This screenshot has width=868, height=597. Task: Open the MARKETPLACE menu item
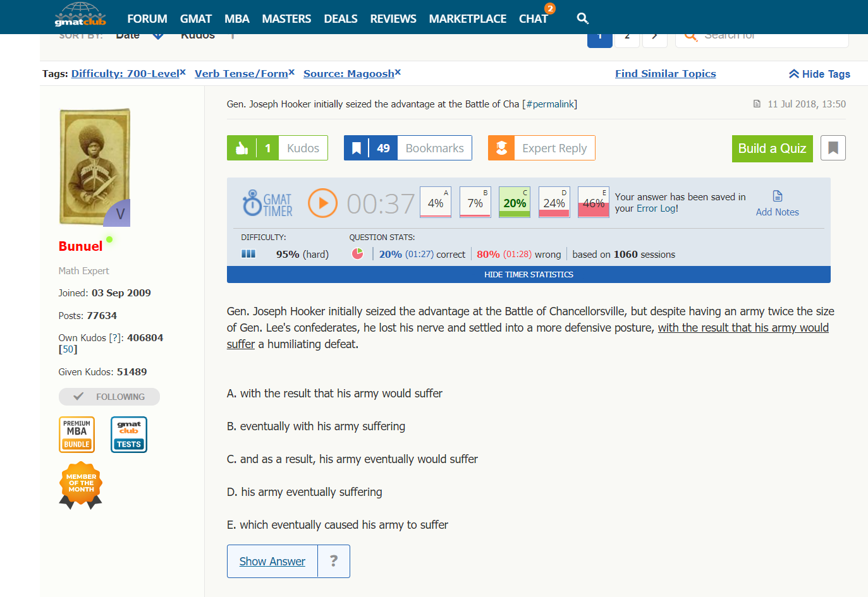pos(467,19)
